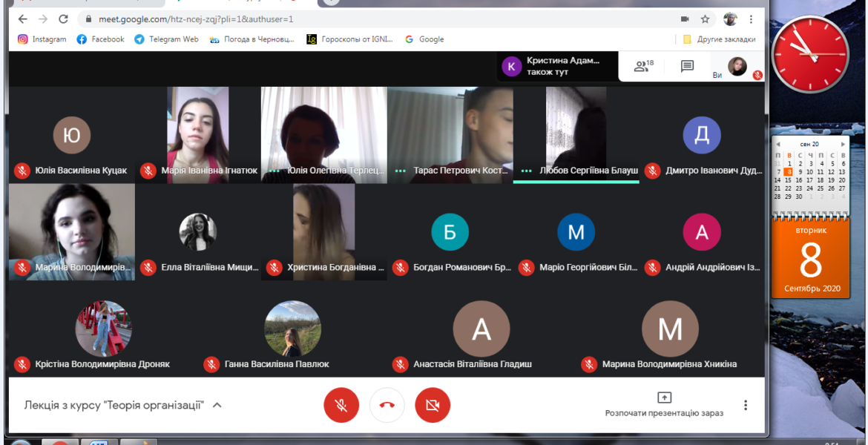Open the Facebook bookmark
Screen dimensions: 868x445
101,39
